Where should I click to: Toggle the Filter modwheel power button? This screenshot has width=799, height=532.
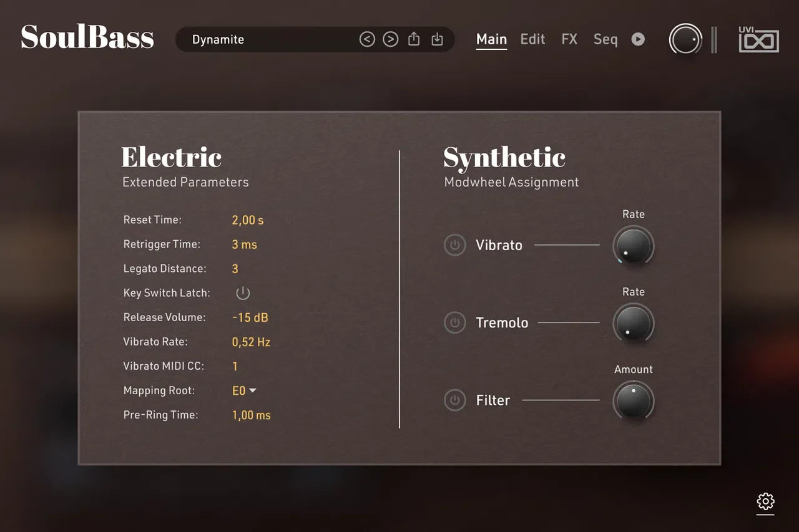(454, 400)
